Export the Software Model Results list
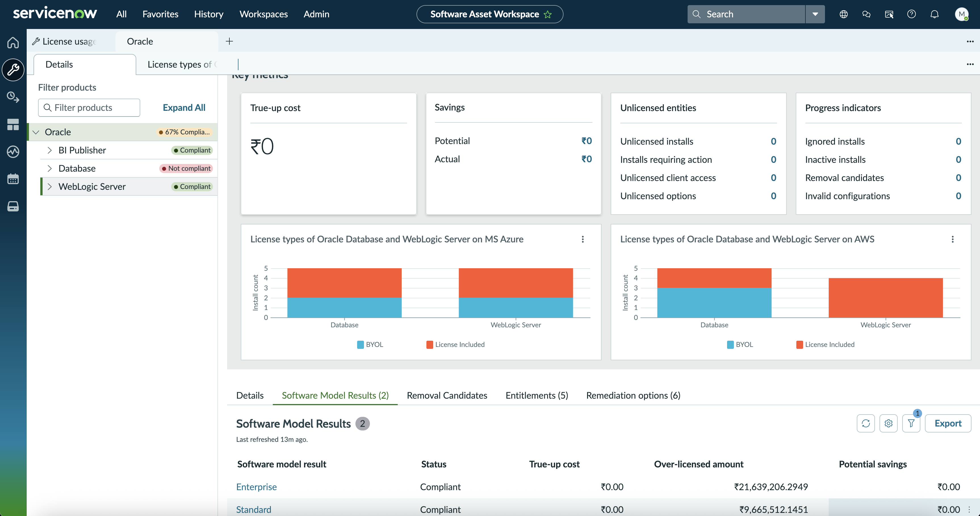The width and height of the screenshot is (980, 516). tap(948, 423)
